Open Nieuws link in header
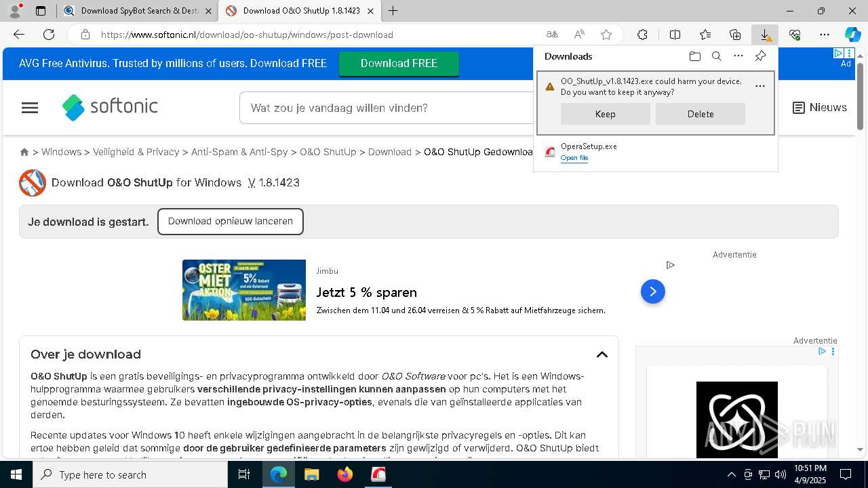The width and height of the screenshot is (868, 488). coord(820,107)
